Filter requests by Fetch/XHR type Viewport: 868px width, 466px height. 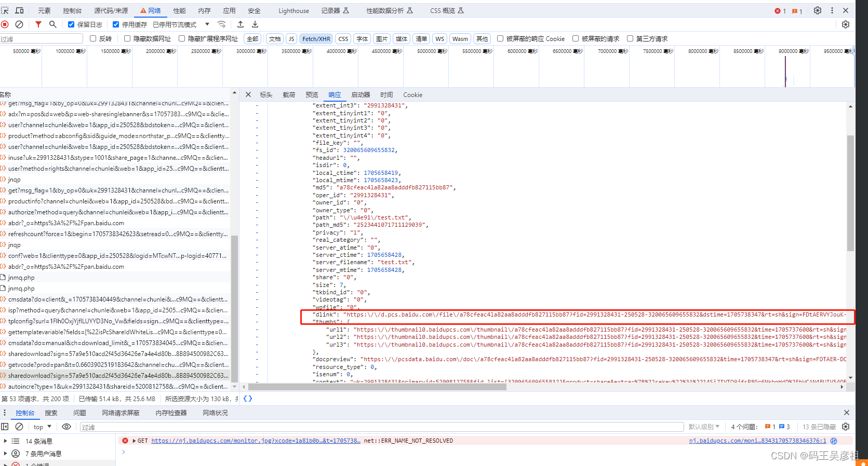pyautogui.click(x=316, y=38)
